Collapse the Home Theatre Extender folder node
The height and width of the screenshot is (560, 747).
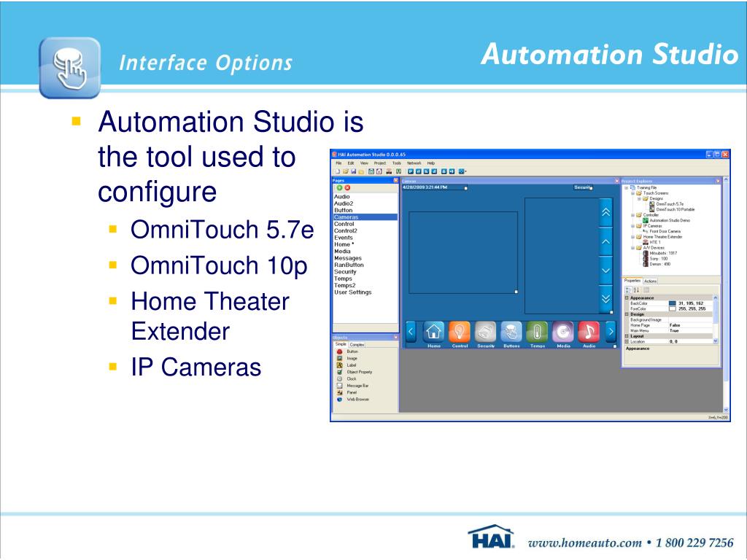633,237
